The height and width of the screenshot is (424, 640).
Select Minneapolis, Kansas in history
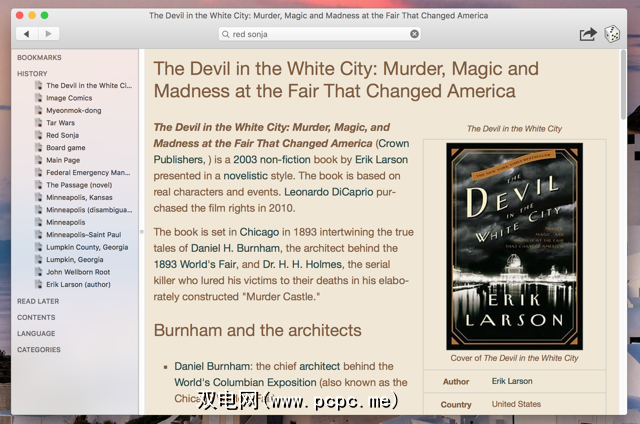click(79, 198)
